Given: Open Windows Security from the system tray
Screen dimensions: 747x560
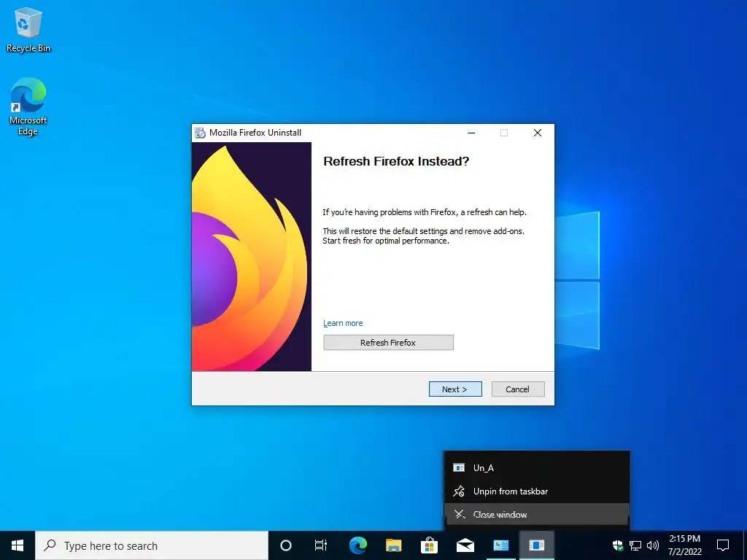Looking at the screenshot, I should click(x=618, y=545).
